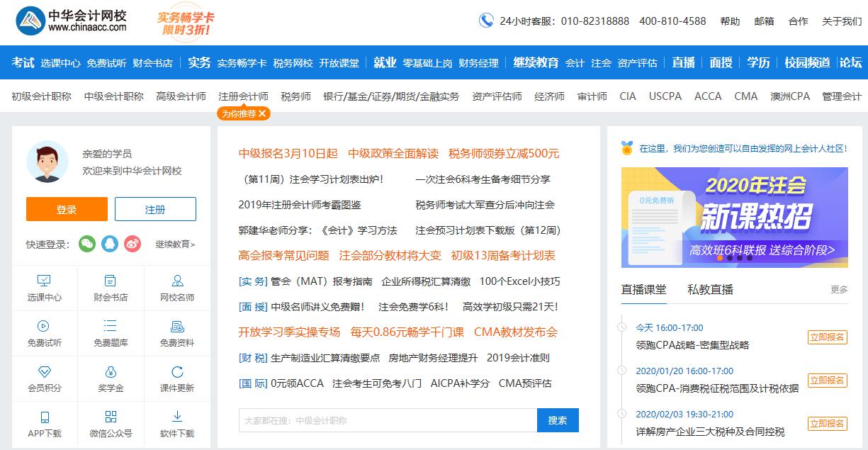Open 校园频道 in the blue navigation bar
The width and height of the screenshot is (868, 450).
(807, 62)
